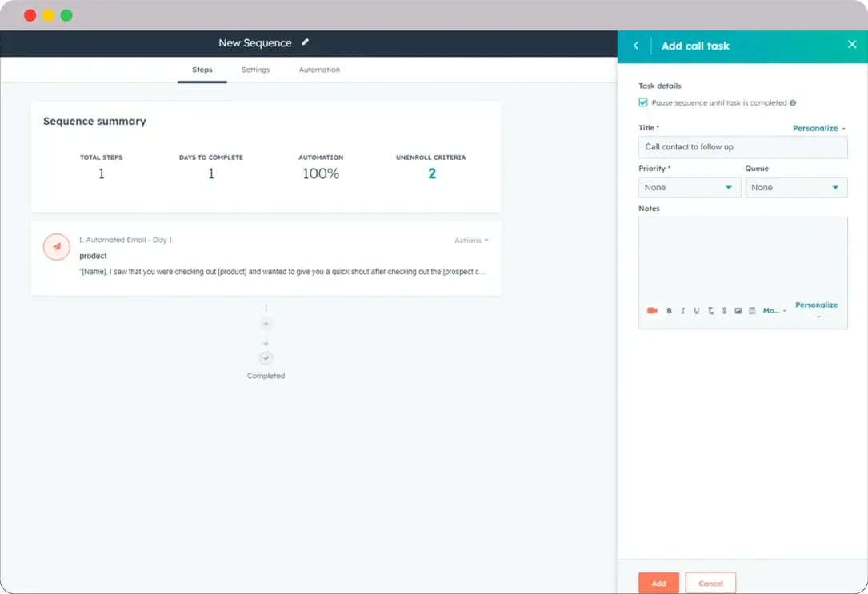
Task: Switch to the Settings tab
Action: (x=255, y=70)
